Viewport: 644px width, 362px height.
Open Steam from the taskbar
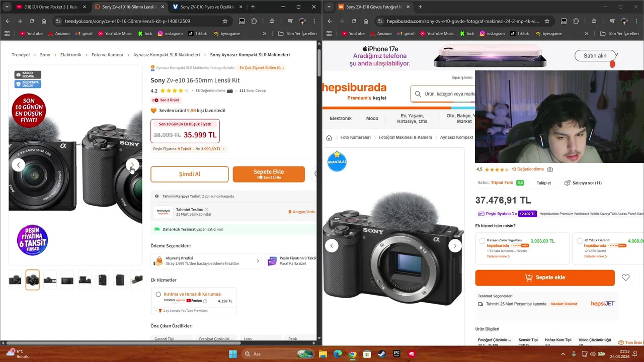click(x=381, y=354)
